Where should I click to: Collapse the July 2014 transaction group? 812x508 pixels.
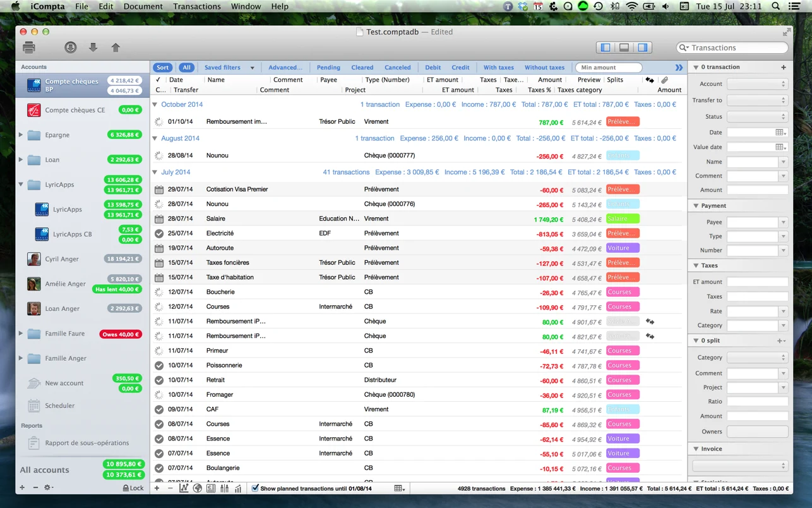[155, 172]
